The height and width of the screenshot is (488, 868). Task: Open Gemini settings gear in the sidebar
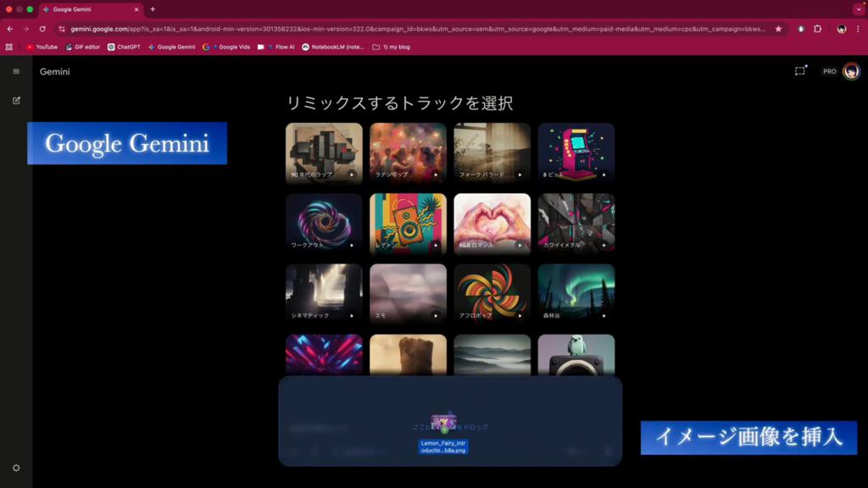[x=16, y=468]
